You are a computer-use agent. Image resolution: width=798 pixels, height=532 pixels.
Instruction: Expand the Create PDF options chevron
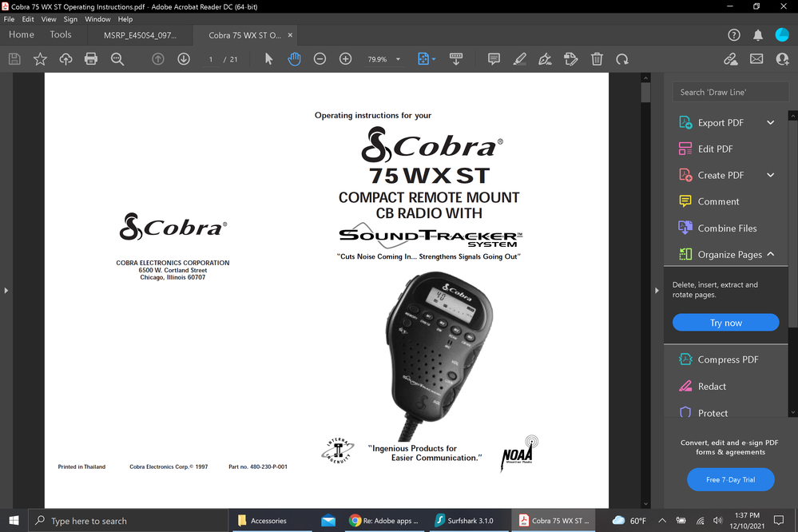(771, 175)
